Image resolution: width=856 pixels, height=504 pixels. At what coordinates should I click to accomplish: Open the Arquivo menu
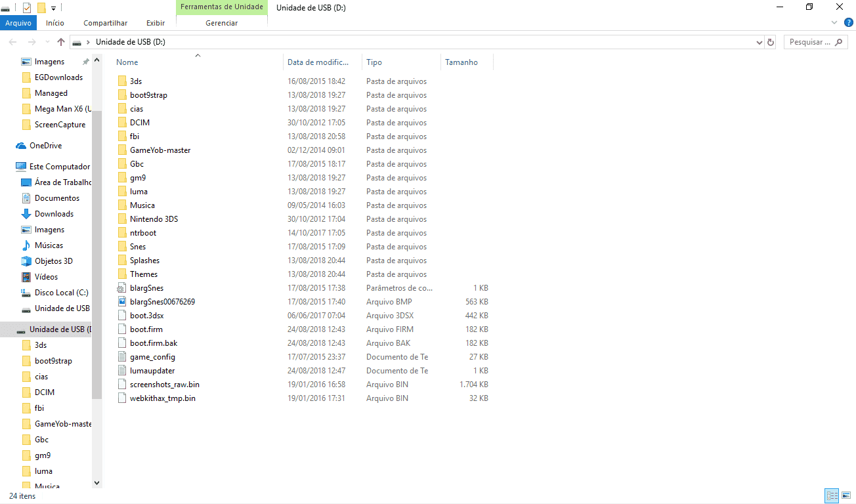(18, 23)
